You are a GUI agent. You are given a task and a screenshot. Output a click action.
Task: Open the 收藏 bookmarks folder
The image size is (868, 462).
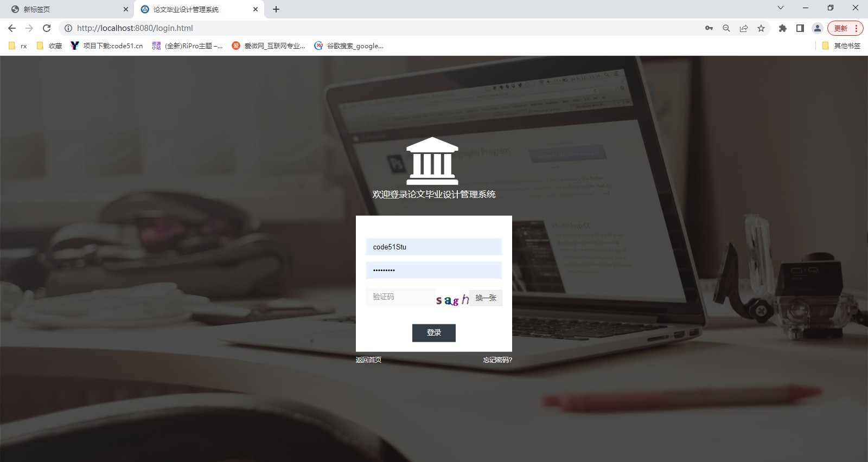49,46
